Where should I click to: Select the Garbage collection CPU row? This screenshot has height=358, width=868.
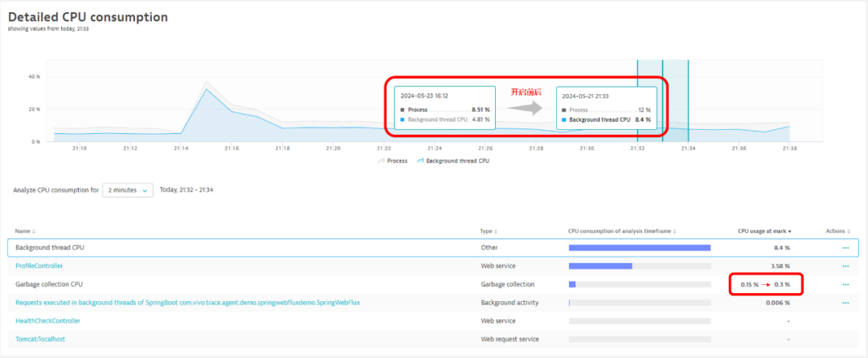pos(241,284)
